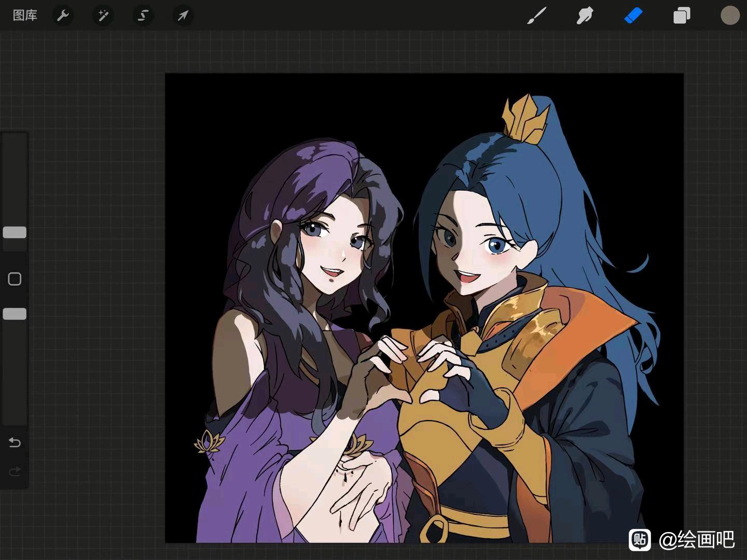The width and height of the screenshot is (747, 560).
Task: Select the Brush tool
Action: pyautogui.click(x=536, y=16)
